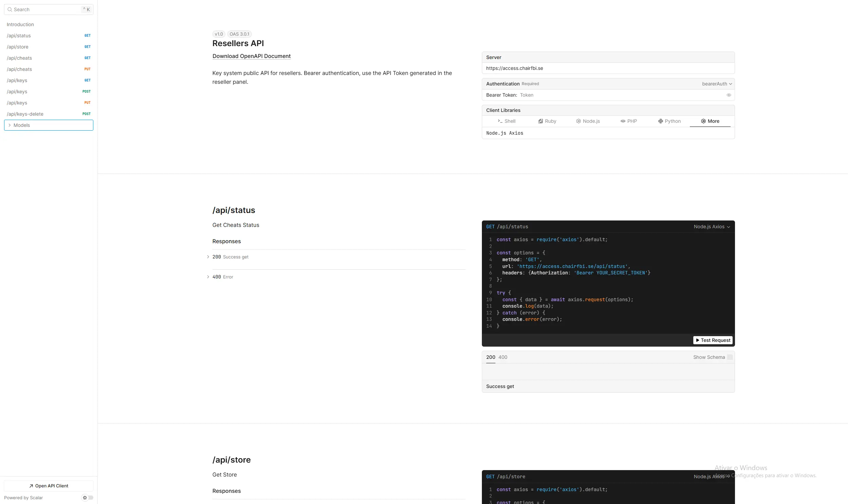Select the Shell client library
Screen dimensions: 848x504
[507, 121]
